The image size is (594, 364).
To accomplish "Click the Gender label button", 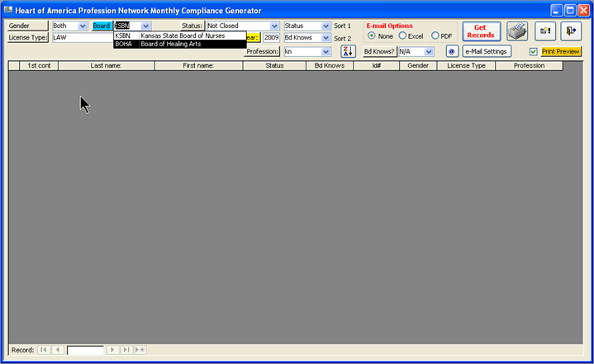I will tap(27, 26).
